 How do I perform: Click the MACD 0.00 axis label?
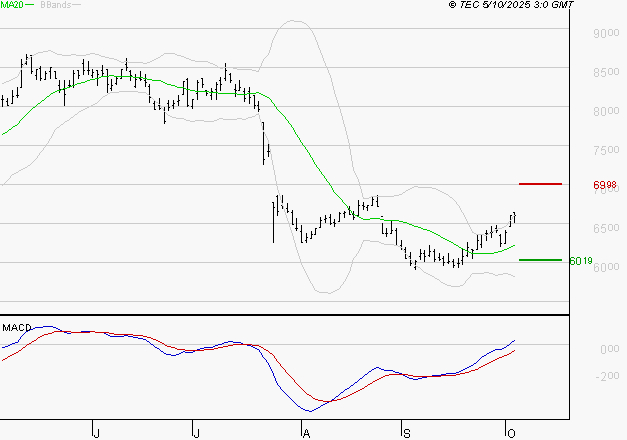pos(608,349)
